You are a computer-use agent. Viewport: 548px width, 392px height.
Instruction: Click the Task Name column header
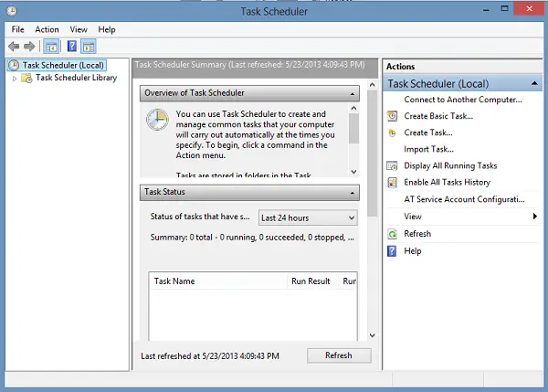[x=217, y=281]
